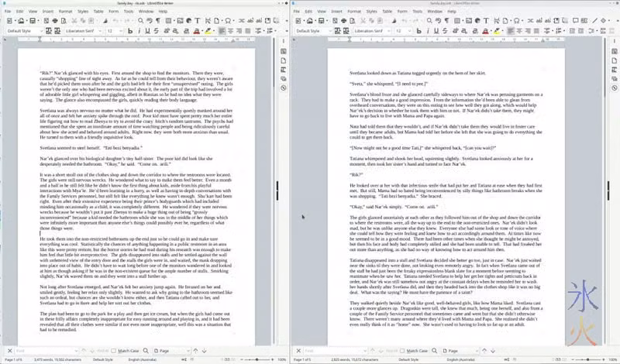Insert basic shapes diamond icon, right window

pyautogui.click(x=604, y=21)
